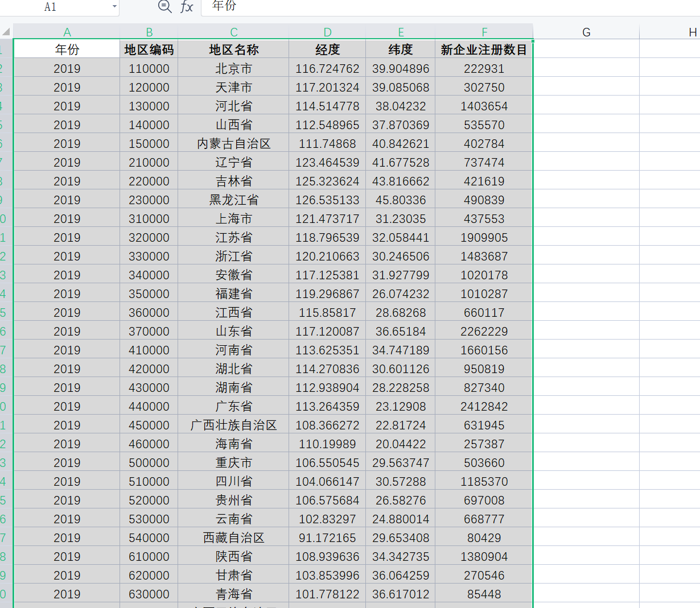
Task: Select the cell containing 湖北省
Action: [234, 369]
